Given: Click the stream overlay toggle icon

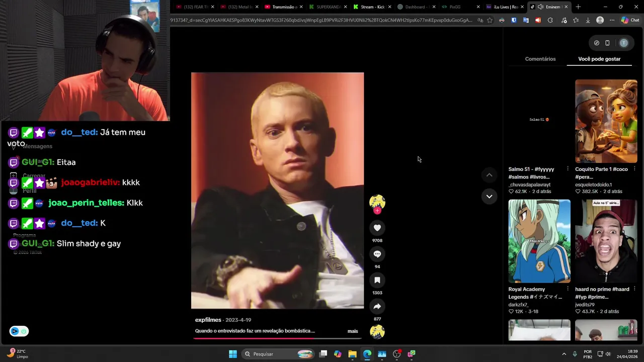Looking at the screenshot, I should click(19, 331).
